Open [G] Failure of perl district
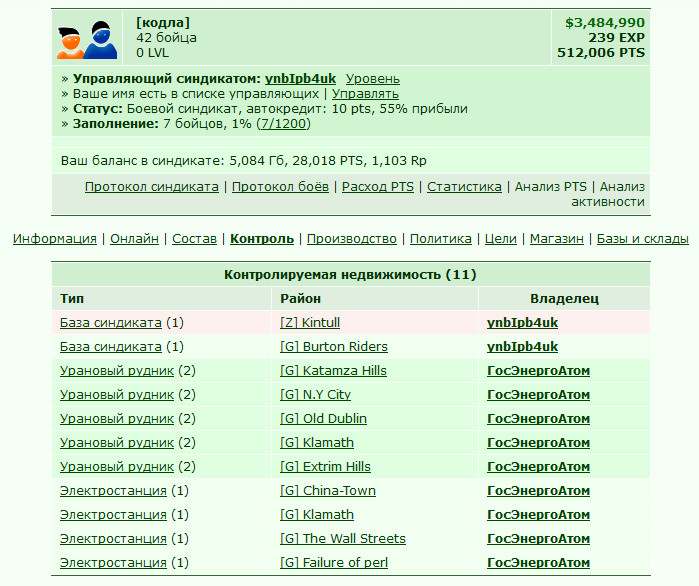 click(334, 563)
